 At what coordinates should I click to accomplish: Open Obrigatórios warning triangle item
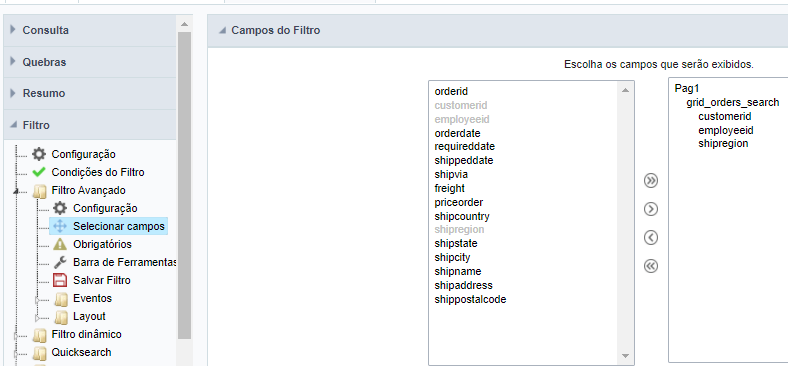60,244
